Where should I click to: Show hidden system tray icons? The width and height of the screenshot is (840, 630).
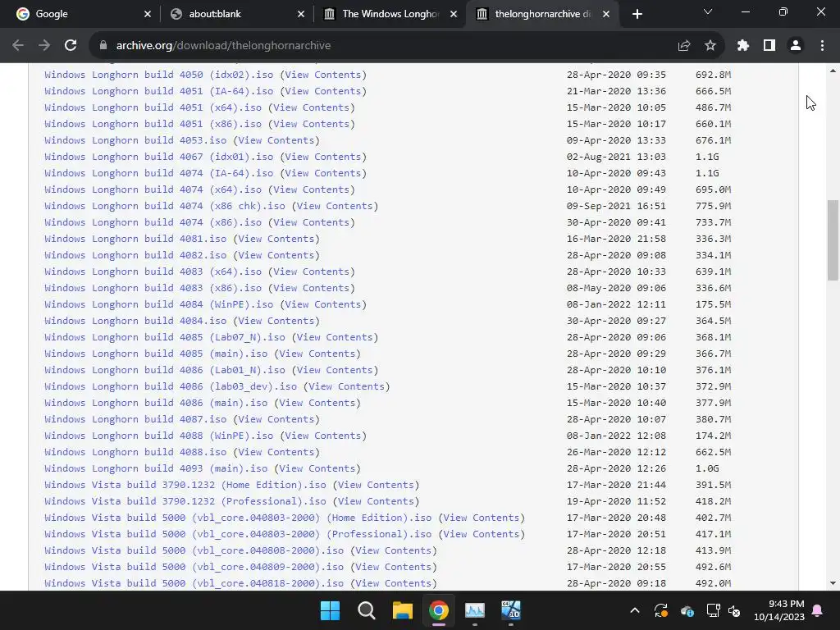coord(635,610)
